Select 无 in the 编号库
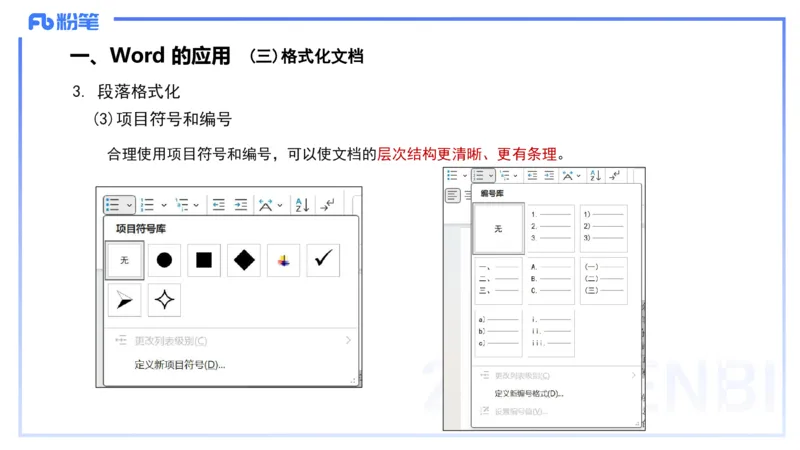Viewport: 800px width, 450px height. [498, 229]
